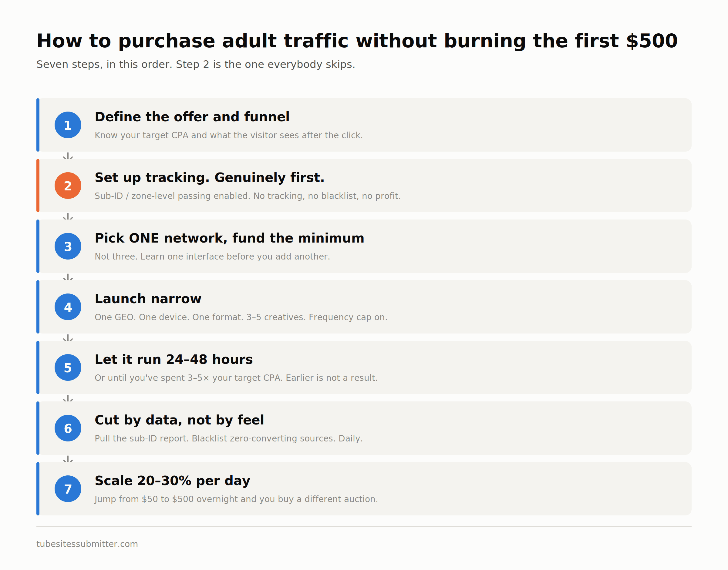
Task: Click the "Let it run 24–48 hours" heading
Action: 174,359
